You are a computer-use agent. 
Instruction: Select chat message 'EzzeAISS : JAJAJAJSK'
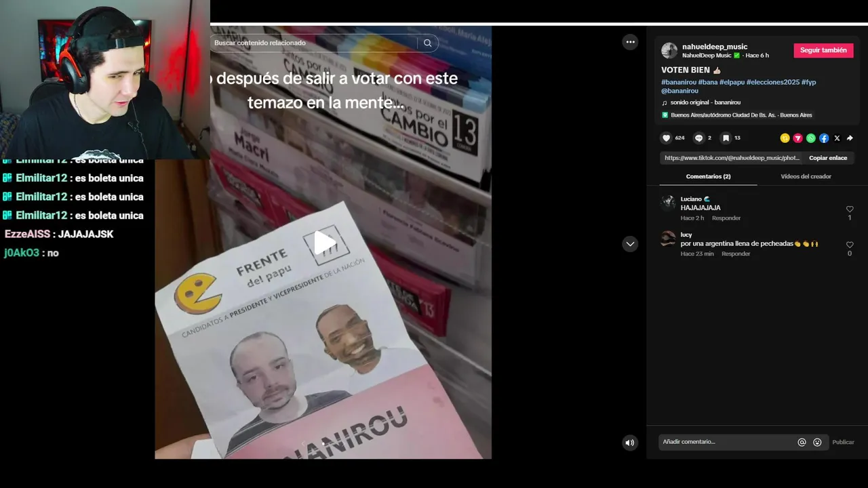coord(59,234)
